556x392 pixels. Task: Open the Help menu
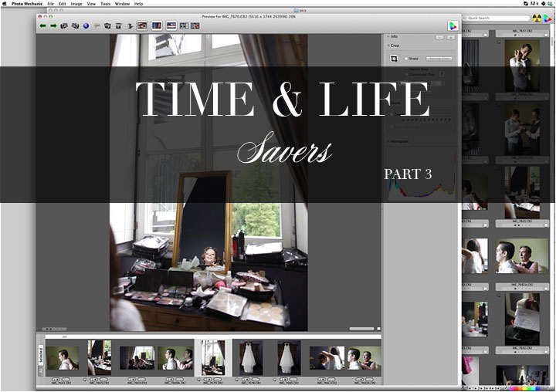139,4
